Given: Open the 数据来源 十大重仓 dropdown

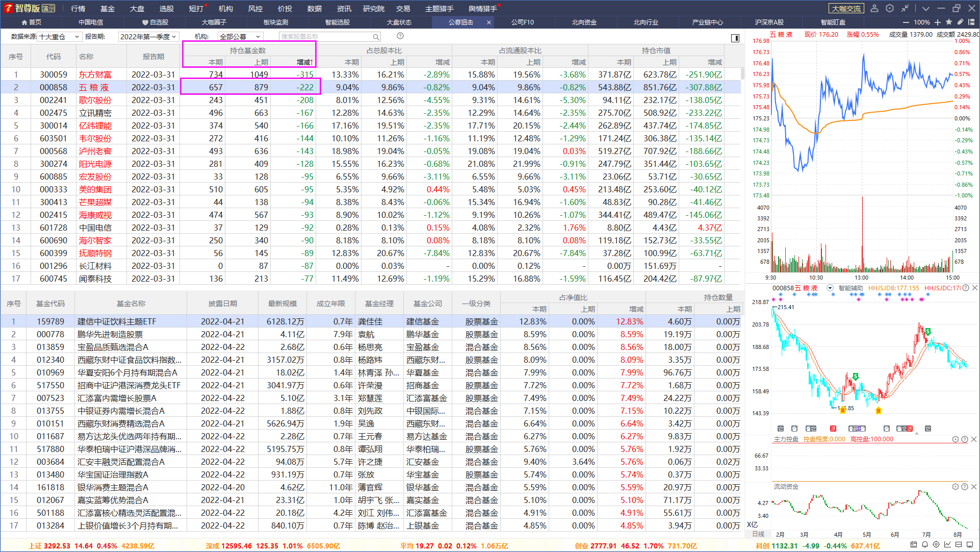Looking at the screenshot, I should coord(60,37).
